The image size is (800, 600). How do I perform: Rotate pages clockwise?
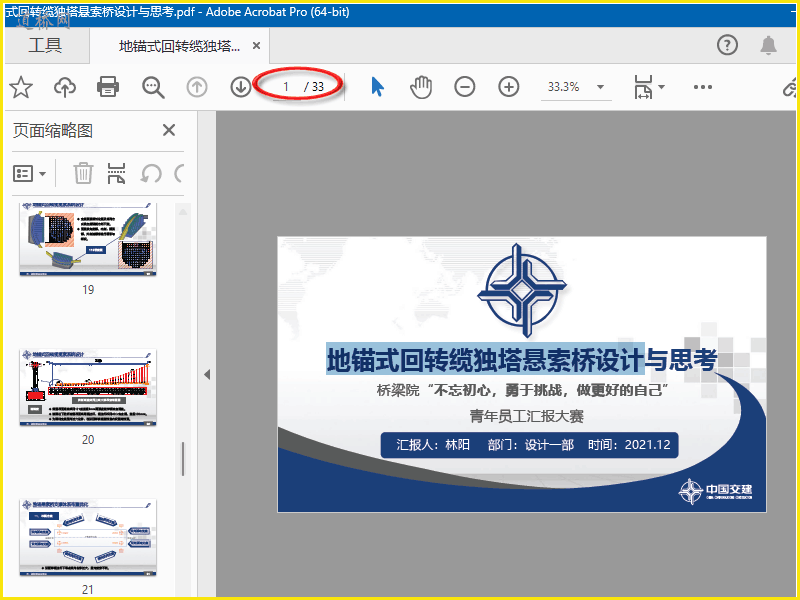coord(179,173)
